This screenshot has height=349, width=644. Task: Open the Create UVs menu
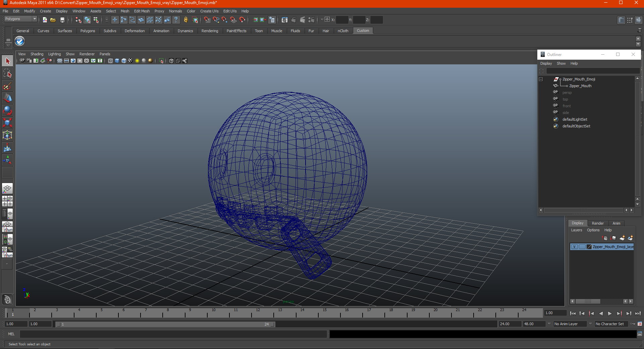point(209,11)
